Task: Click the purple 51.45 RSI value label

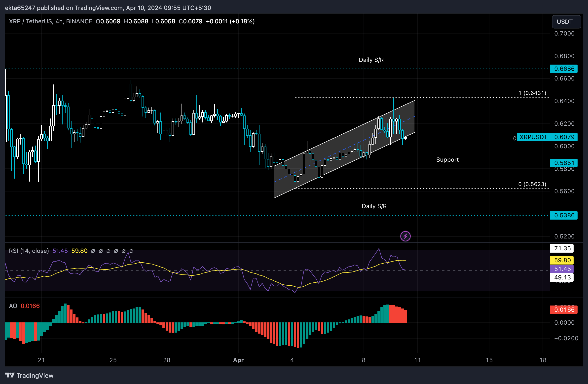Action: pyautogui.click(x=562, y=269)
